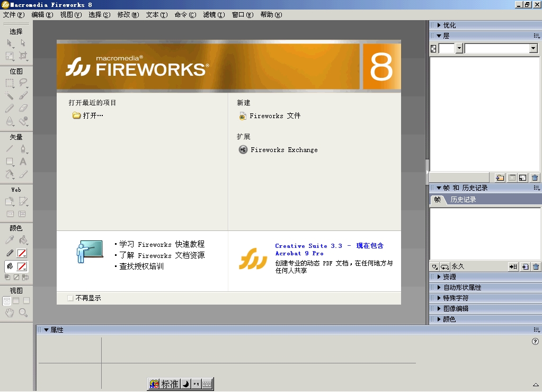Click 学习 Fireworks 快速教程 link

coord(162,244)
